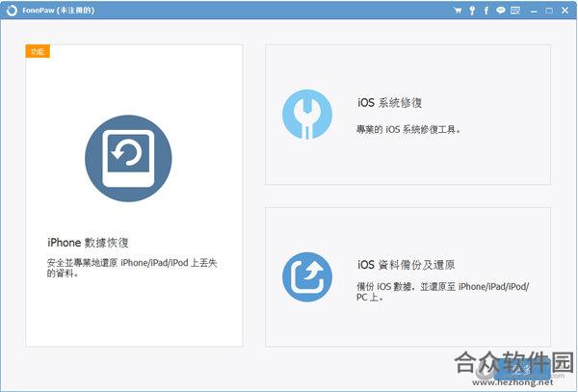Click the "FonePaw (未注冊的)" window title
This screenshot has width=578, height=392.
coord(58,11)
